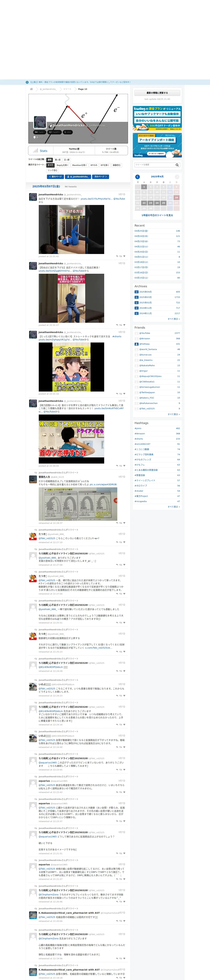This screenshot has width=210, height=980.
Task: Like the tweet posted at 22:30:55
Action: tap(124, 466)
